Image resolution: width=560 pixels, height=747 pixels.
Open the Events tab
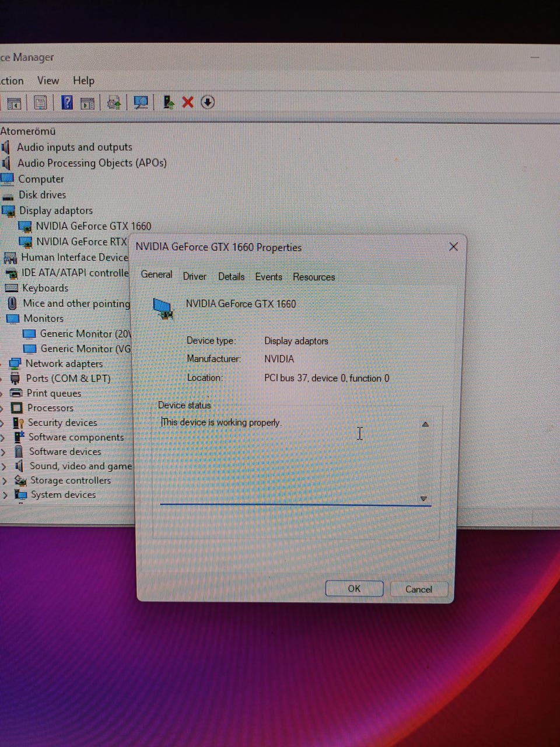click(x=268, y=277)
